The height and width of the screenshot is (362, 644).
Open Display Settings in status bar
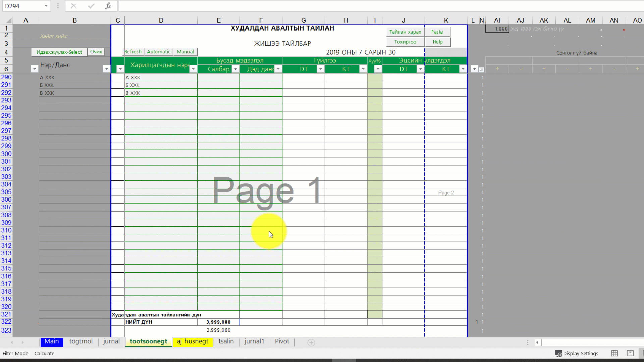point(577,353)
